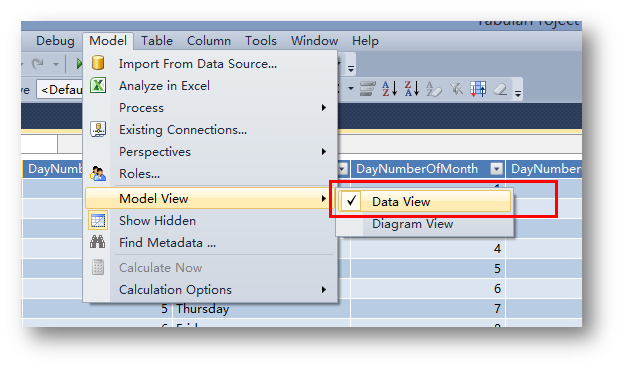This screenshot has width=624, height=369.
Task: Click the Roles people icon
Action: click(98, 174)
